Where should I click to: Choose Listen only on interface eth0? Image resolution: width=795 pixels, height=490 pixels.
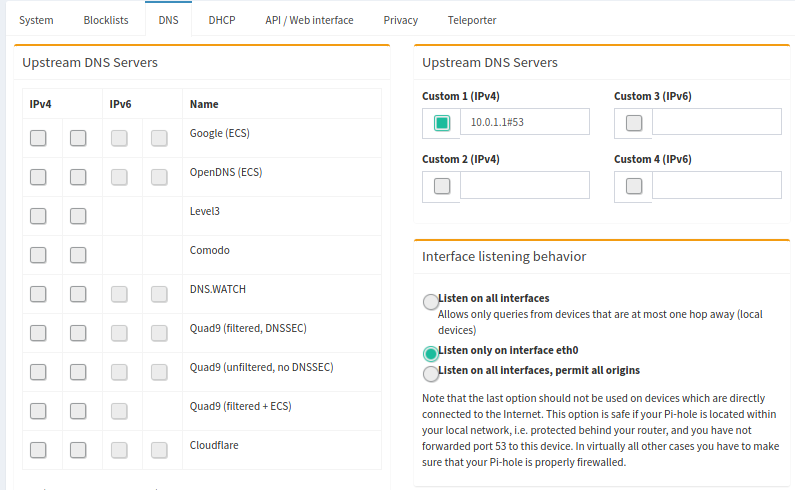point(431,353)
